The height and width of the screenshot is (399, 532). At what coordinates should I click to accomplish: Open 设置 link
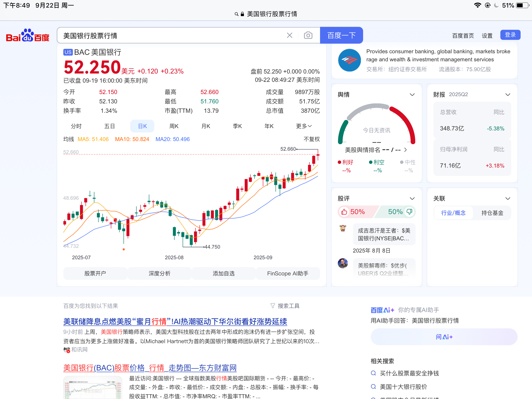coord(487,36)
